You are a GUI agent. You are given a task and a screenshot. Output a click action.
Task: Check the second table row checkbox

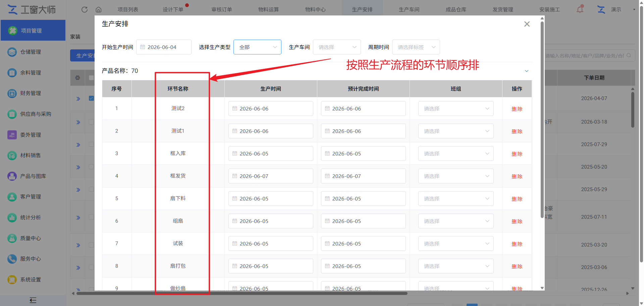pyautogui.click(x=91, y=122)
